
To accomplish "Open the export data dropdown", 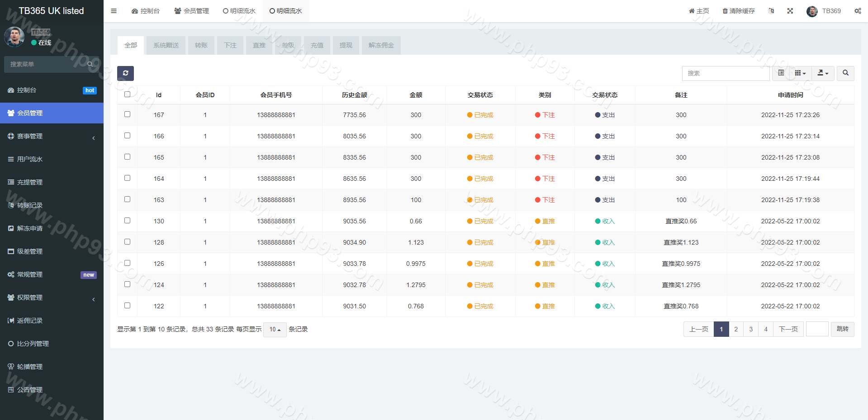I will tap(823, 73).
